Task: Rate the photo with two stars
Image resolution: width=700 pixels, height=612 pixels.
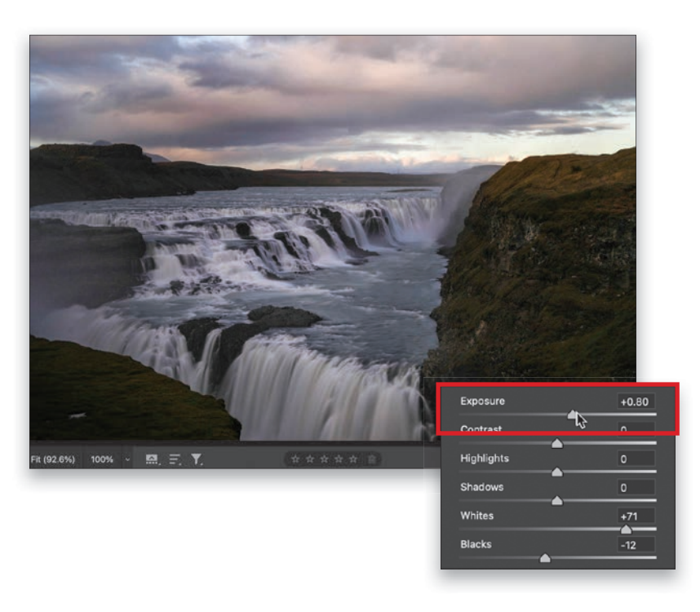Action: point(309,459)
